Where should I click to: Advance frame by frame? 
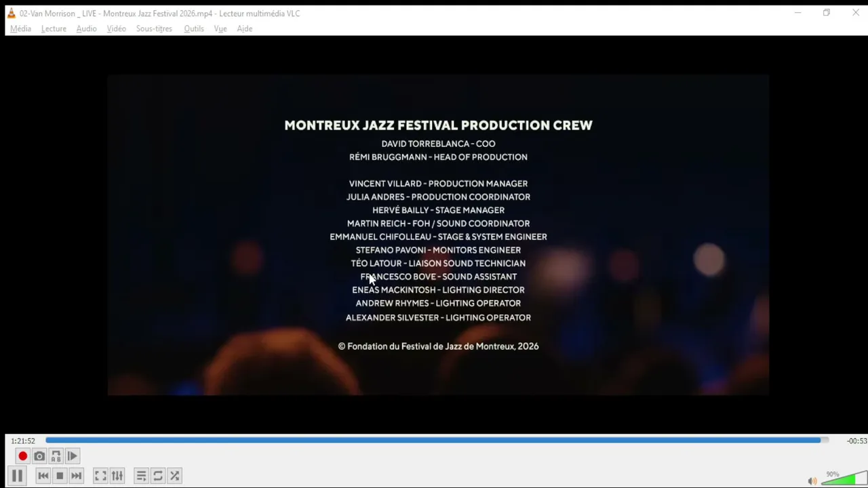point(72,456)
